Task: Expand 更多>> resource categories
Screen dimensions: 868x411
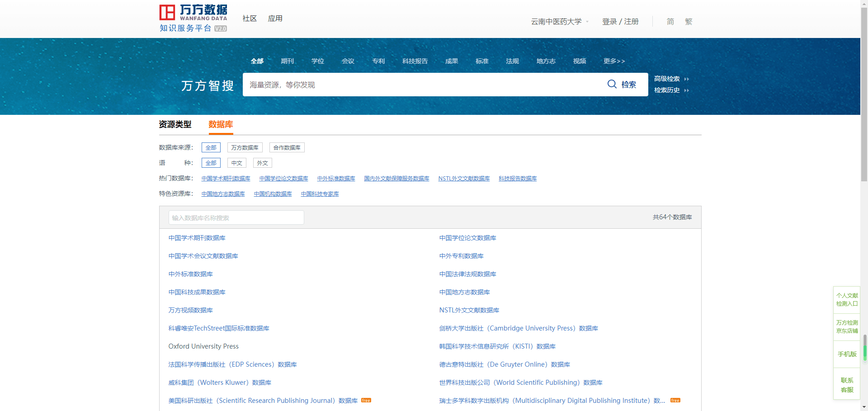Action: pos(613,61)
